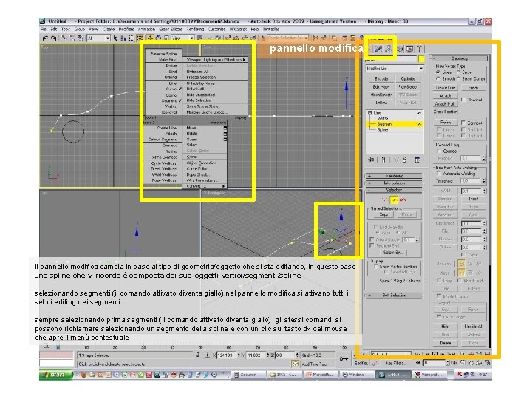Expand the Interpolation rollout
This screenshot has width=532, height=399.
(x=395, y=183)
